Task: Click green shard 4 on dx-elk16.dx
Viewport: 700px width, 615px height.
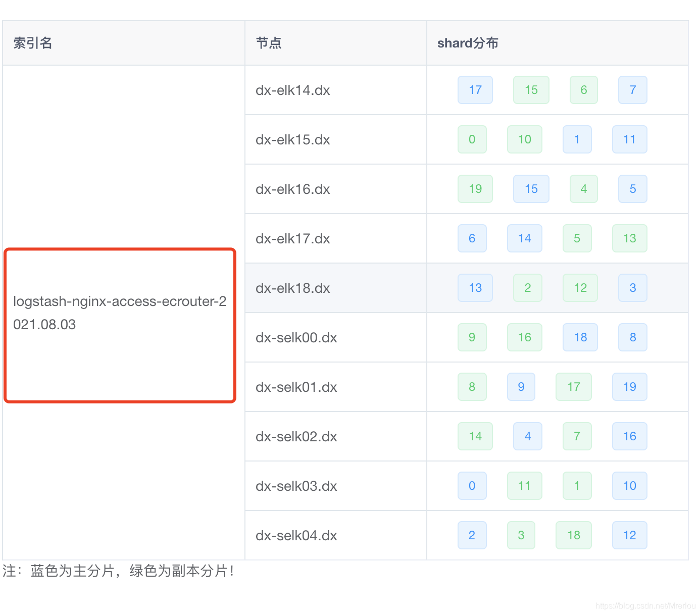Action: (x=584, y=189)
